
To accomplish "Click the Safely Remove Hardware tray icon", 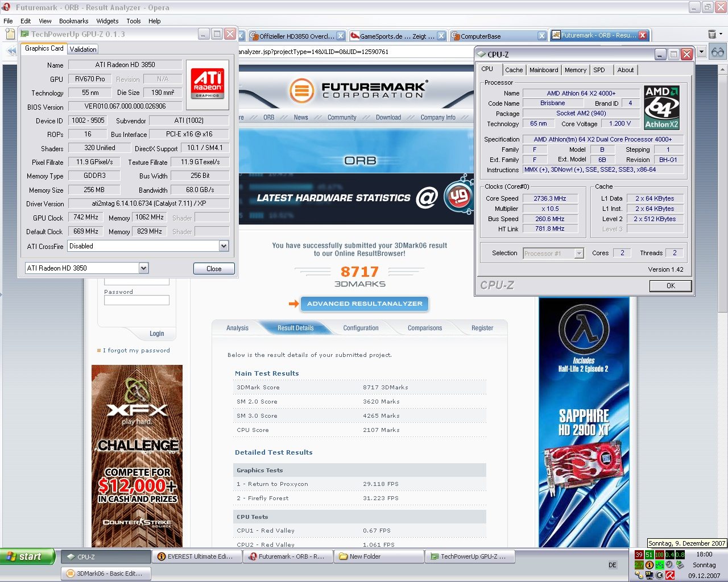I will 680,565.
